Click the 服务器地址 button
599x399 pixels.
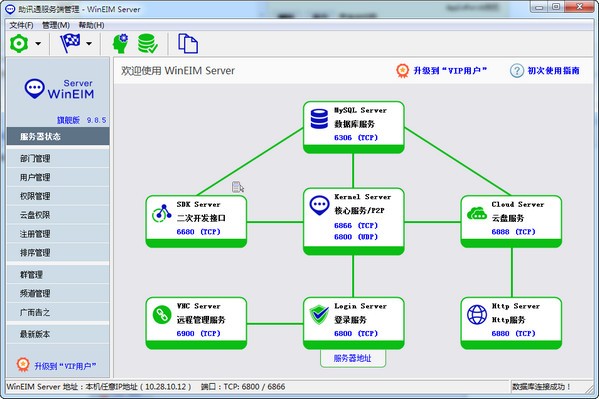353,358
